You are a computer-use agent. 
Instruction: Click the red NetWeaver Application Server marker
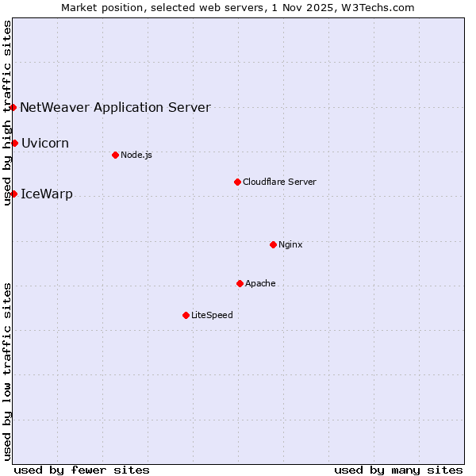[x=13, y=107]
